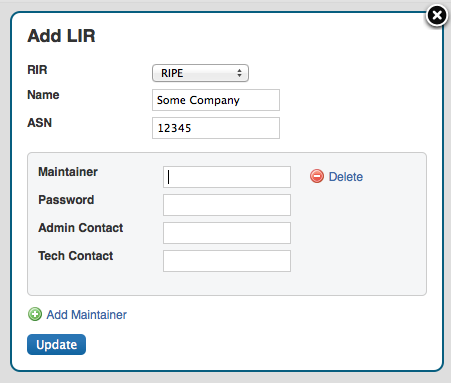Click the ASN field label
Viewport: 451px width, 383px height.
40,123
